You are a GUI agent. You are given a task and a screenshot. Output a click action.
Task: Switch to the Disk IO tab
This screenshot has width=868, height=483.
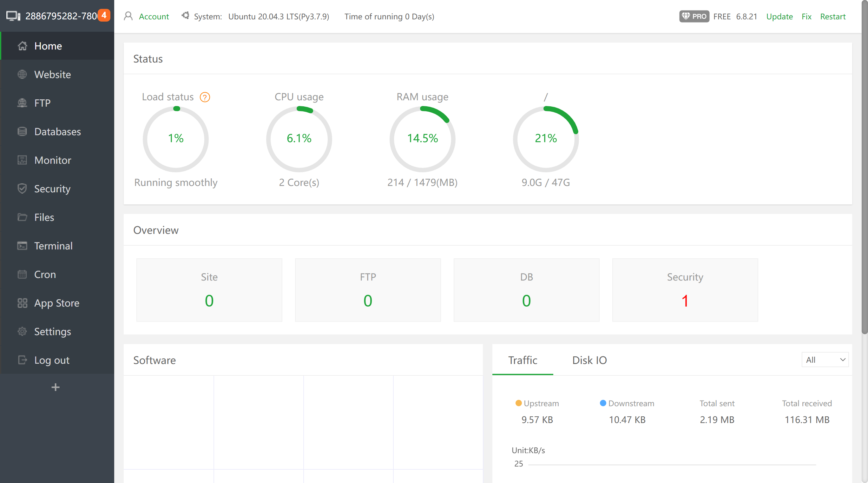[590, 360]
